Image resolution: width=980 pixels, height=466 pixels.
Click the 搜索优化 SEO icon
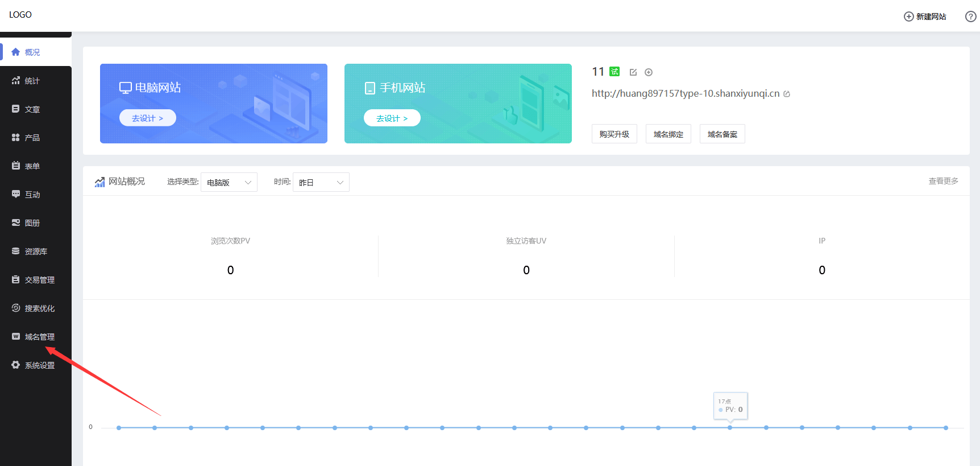tap(16, 308)
